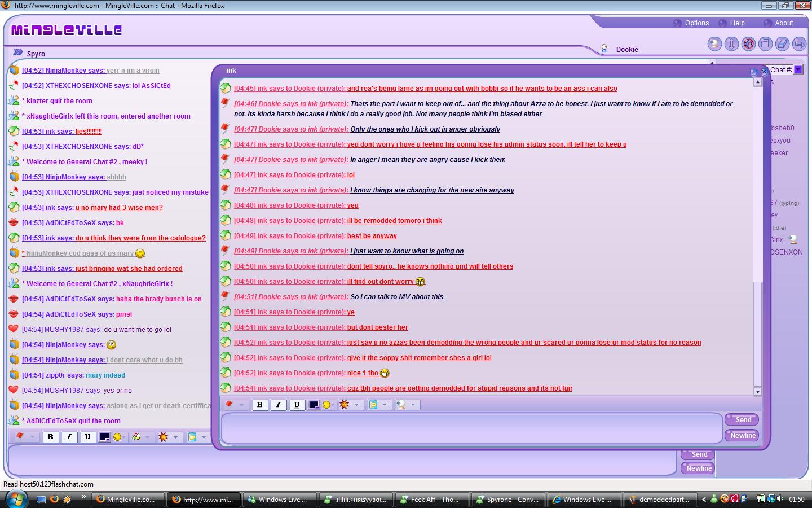Viewport: 812px width, 508px height.
Task: Click the chat bubble icon in main room toolbar
Action: 192,437
